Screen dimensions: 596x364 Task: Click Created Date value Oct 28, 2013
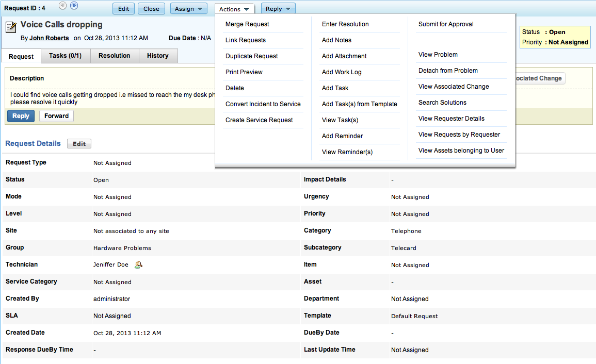(x=127, y=333)
